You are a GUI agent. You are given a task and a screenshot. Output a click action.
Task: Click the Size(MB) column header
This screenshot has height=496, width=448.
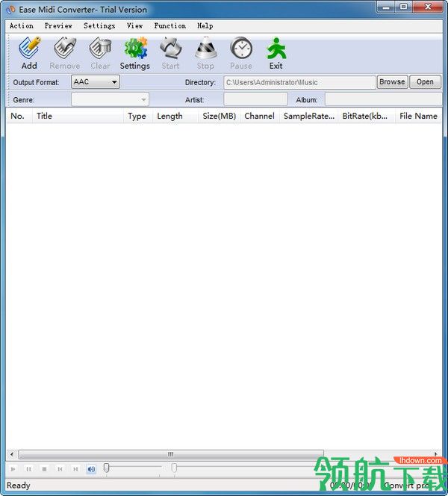(x=220, y=116)
